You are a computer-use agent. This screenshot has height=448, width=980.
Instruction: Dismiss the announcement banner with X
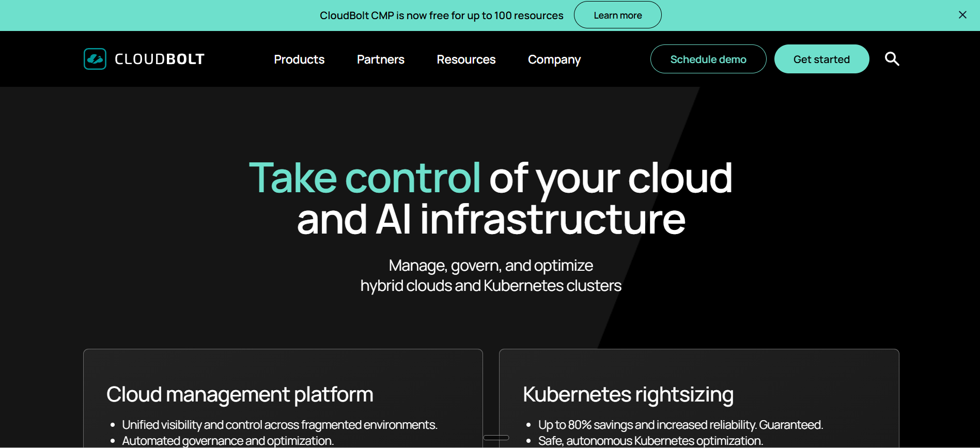tap(962, 15)
